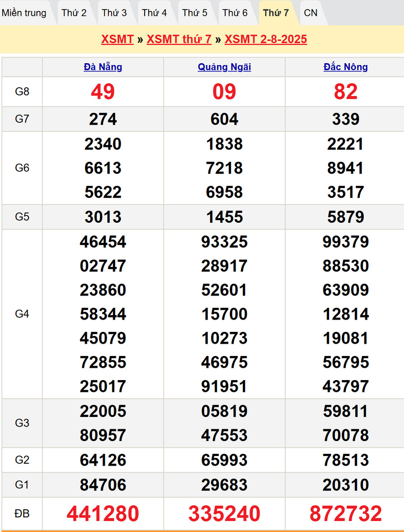Go to the Thứ 4 tab

point(154,13)
